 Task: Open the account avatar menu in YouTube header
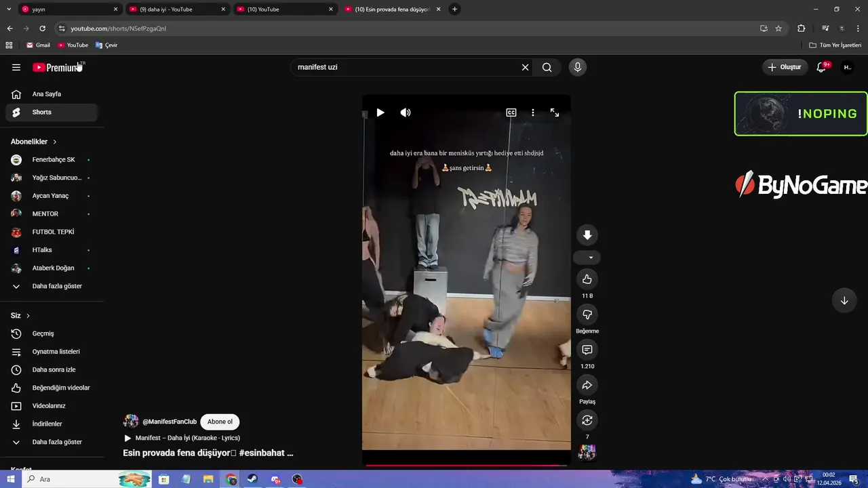(847, 67)
